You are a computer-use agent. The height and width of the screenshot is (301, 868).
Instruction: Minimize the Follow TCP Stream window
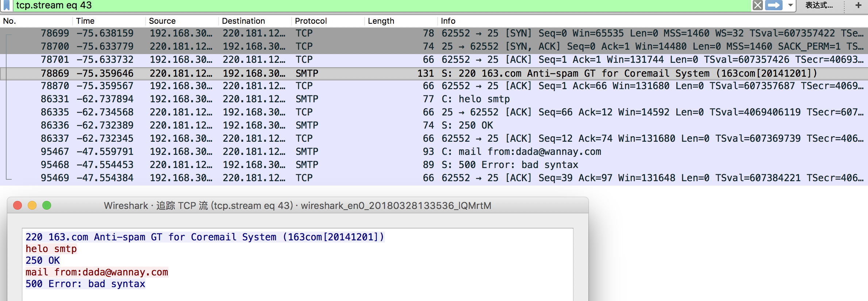click(x=32, y=205)
